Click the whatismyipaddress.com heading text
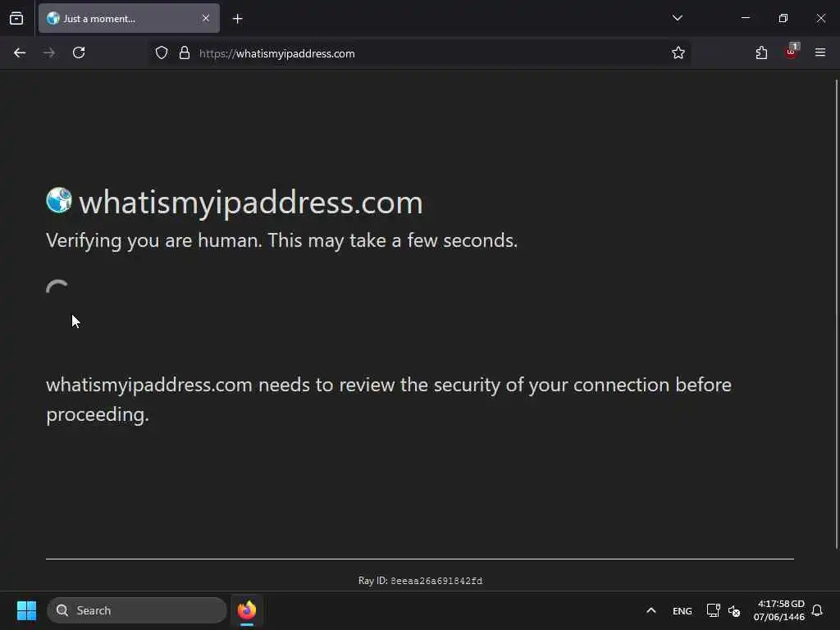Screen dimensions: 840x630 [251, 203]
